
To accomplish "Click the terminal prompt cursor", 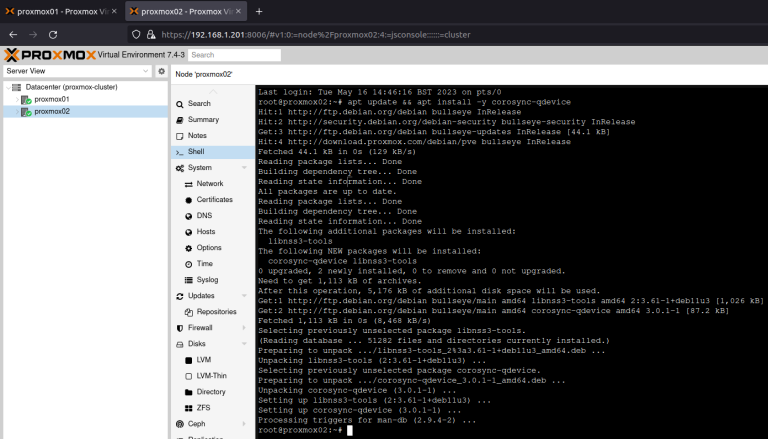I will pos(350,430).
